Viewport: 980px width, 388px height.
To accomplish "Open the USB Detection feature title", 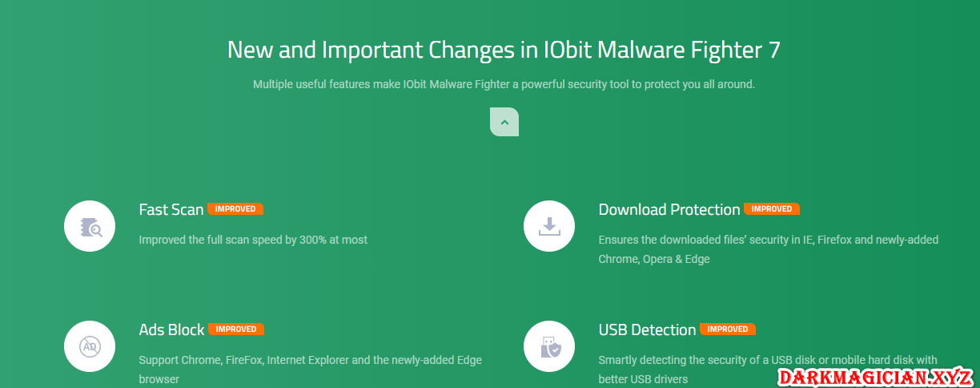I will (647, 329).
